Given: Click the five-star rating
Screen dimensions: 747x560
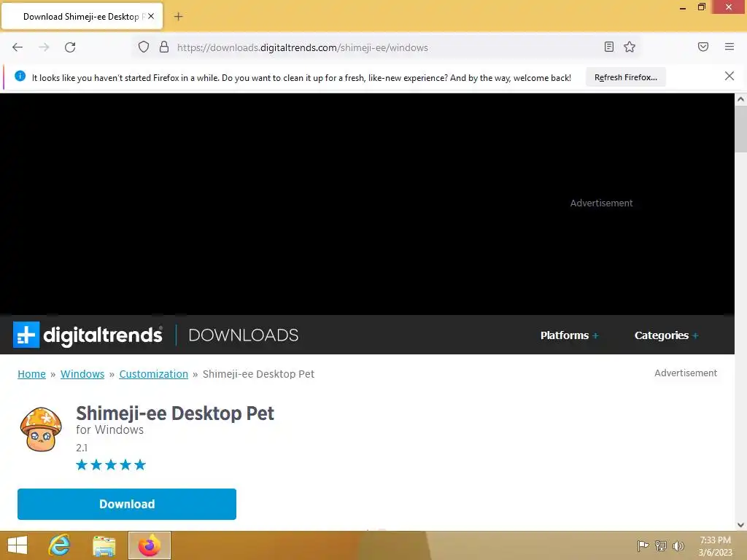Looking at the screenshot, I should [111, 464].
